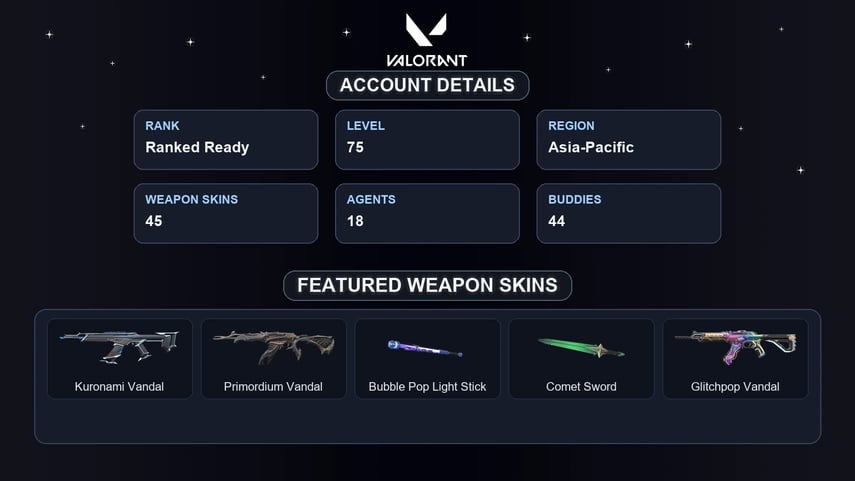Click the Glitchpop Vandal label
Screen dimensions: 855x481
735,387
